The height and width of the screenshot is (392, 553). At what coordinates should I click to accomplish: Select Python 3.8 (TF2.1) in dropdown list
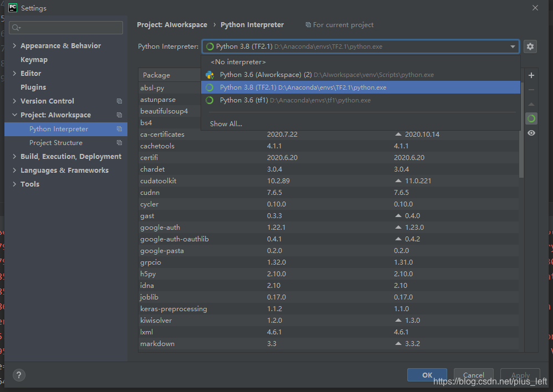click(x=360, y=87)
